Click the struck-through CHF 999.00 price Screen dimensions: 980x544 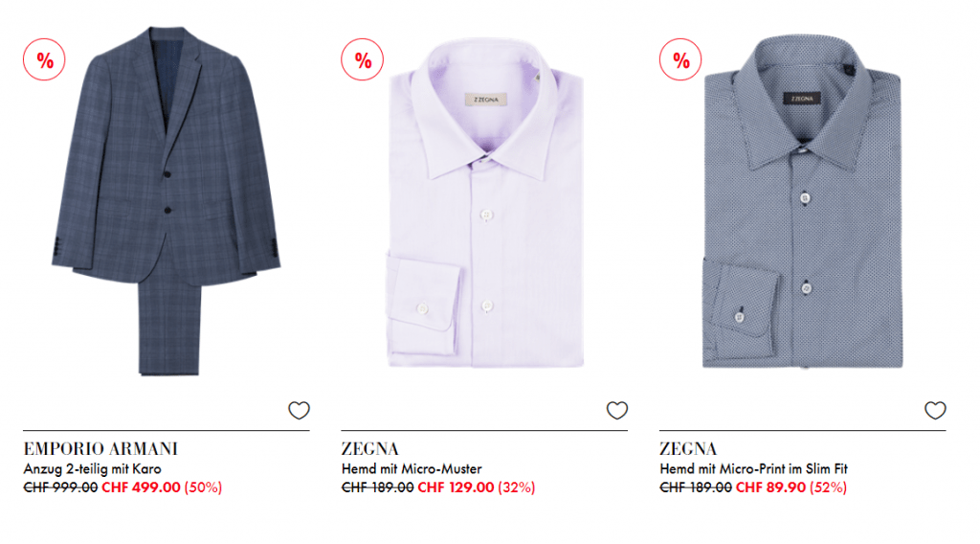(x=60, y=487)
